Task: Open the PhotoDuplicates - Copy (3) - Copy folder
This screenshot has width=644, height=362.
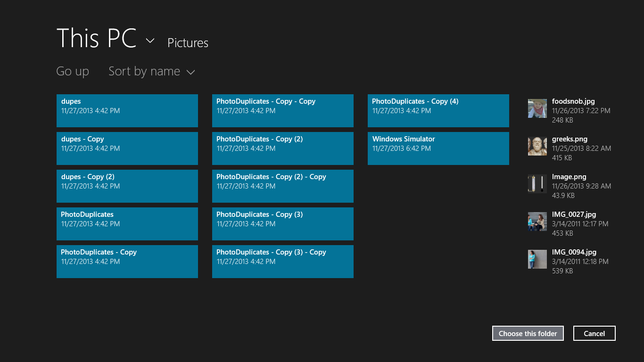Action: pyautogui.click(x=282, y=261)
